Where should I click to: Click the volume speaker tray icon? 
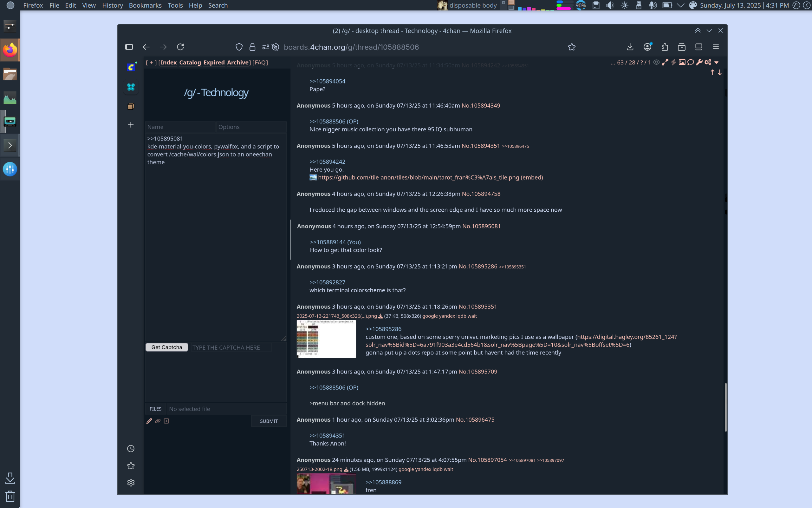coord(610,5)
